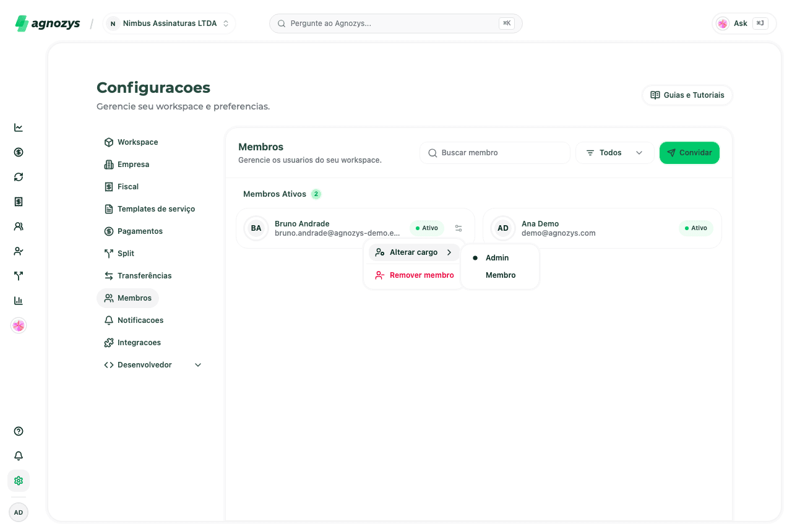Open the Todos filter dropdown

point(614,153)
